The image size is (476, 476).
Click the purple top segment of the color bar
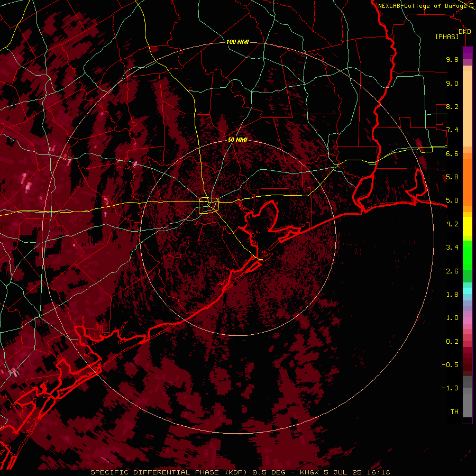[467, 53]
